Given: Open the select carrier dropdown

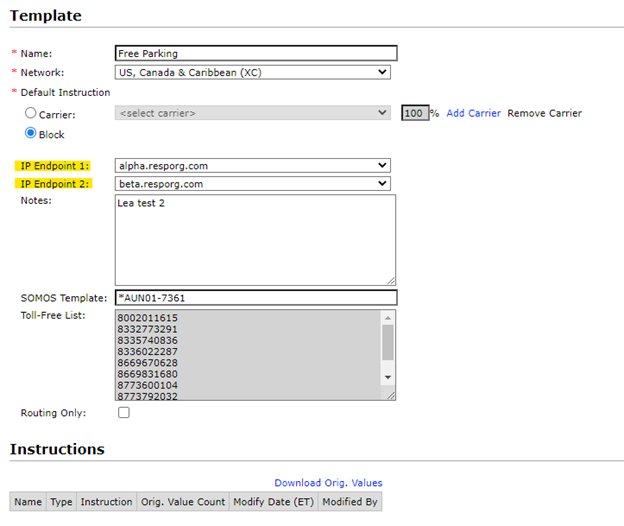Looking at the screenshot, I should point(252,113).
